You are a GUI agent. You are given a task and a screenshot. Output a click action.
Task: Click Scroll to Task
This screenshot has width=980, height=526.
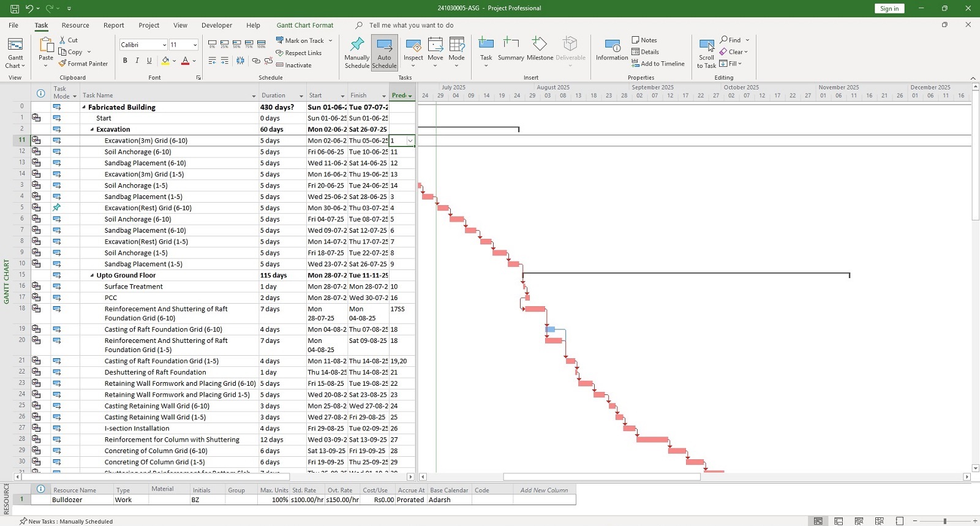tap(706, 54)
